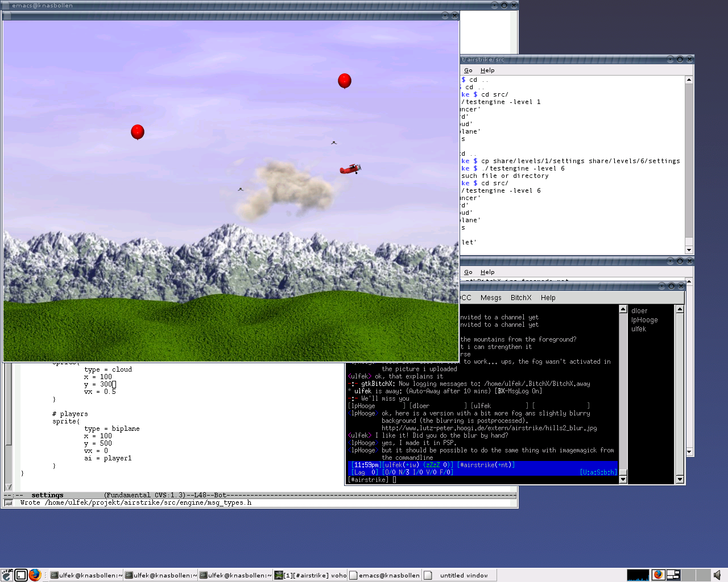
Task: Click the lower red balloon in game
Action: pos(138,132)
